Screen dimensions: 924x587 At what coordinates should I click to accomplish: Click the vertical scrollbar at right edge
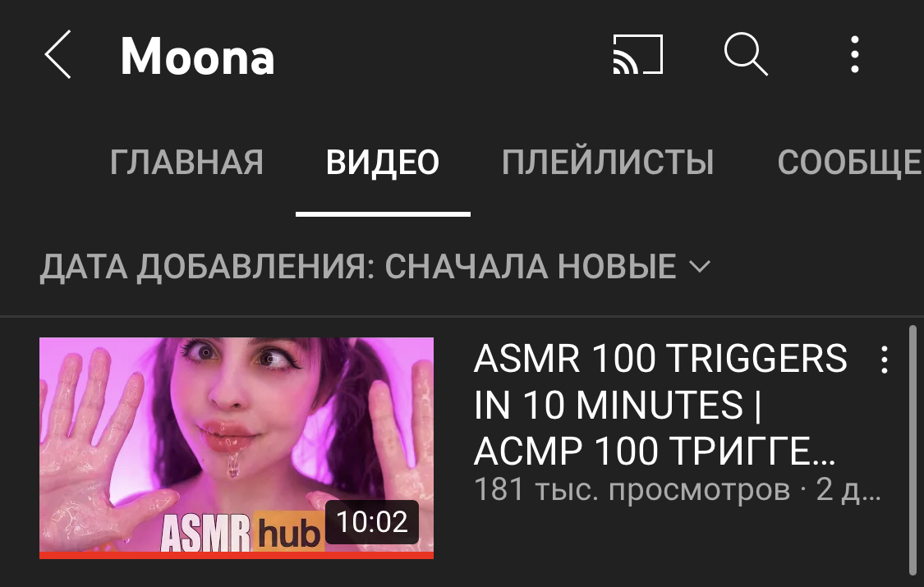coord(913,451)
